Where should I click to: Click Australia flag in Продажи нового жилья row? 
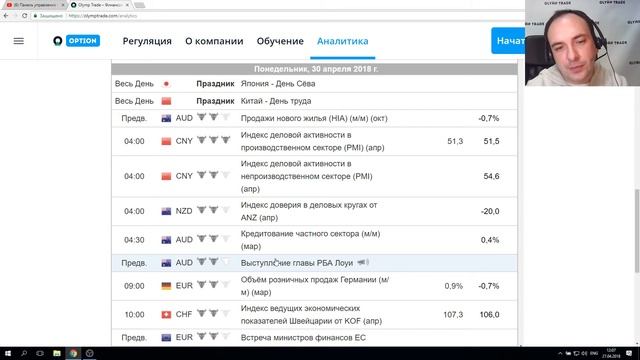click(166, 118)
